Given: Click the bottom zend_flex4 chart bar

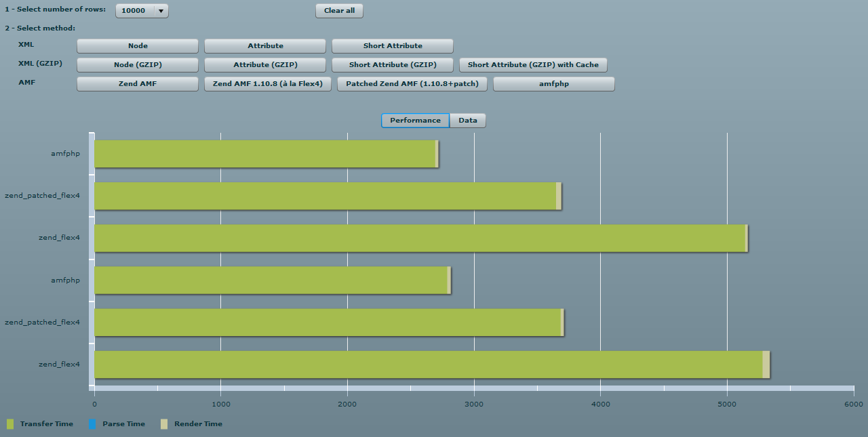Looking at the screenshot, I should [427, 365].
